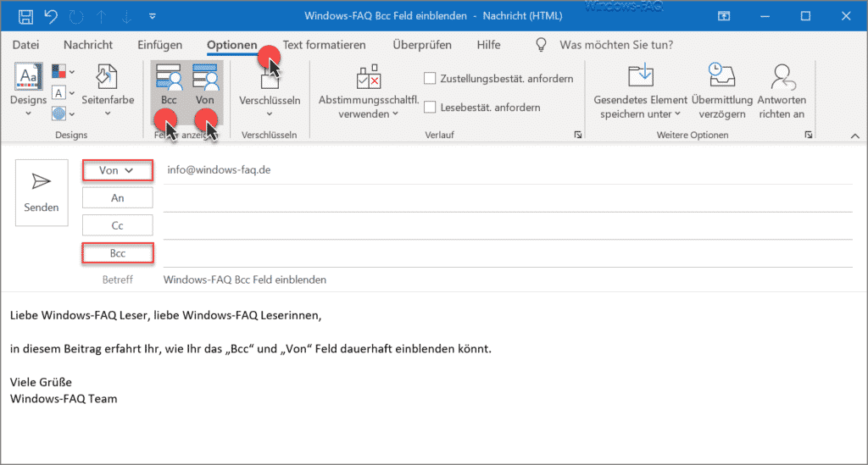This screenshot has width=868, height=465.
Task: Open Abstimmungsschaltfl. verwenden voting buttons
Action: (x=369, y=91)
